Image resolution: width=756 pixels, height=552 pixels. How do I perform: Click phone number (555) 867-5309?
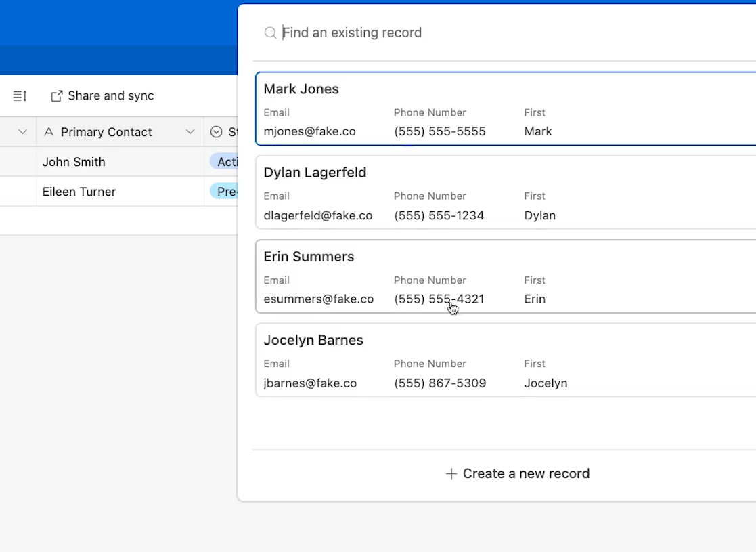pos(440,383)
